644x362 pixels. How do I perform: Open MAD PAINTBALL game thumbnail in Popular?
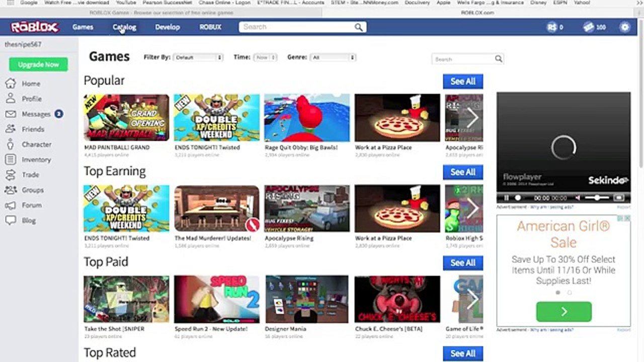coord(126,118)
